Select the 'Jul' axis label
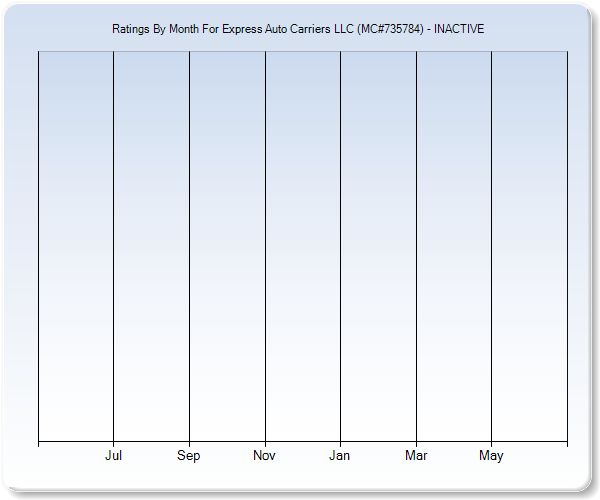 tap(113, 455)
